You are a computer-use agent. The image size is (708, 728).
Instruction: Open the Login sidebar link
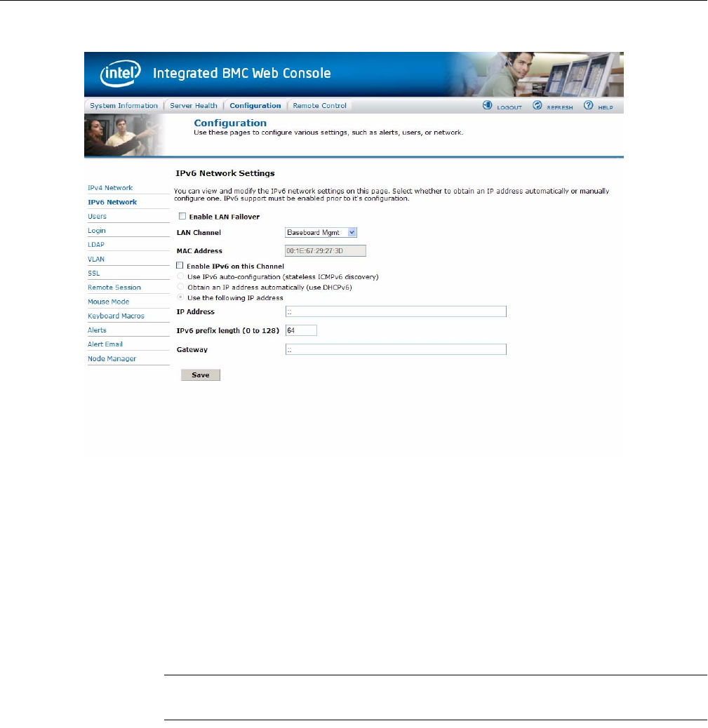pyautogui.click(x=97, y=231)
